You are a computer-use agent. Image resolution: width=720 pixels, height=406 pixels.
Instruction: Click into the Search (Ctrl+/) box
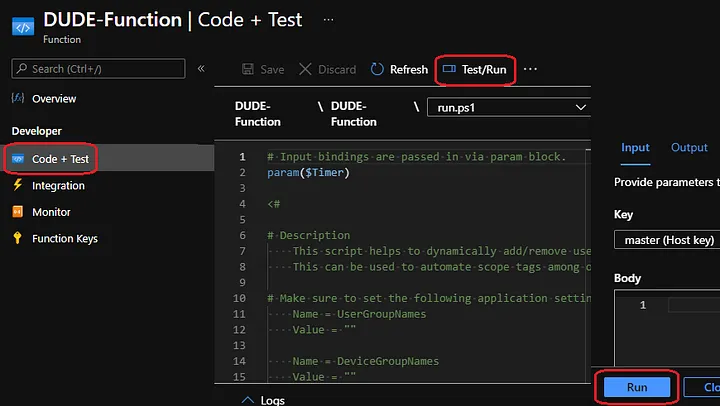point(98,69)
